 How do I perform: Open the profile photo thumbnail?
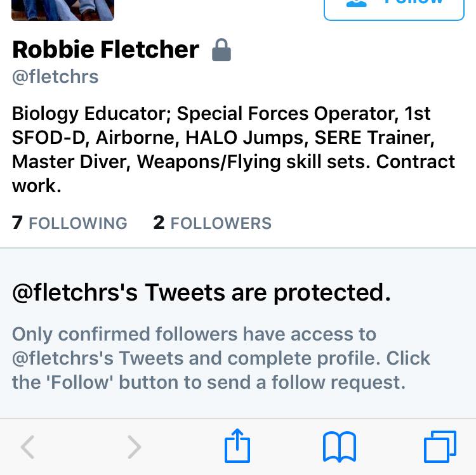[63, 10]
